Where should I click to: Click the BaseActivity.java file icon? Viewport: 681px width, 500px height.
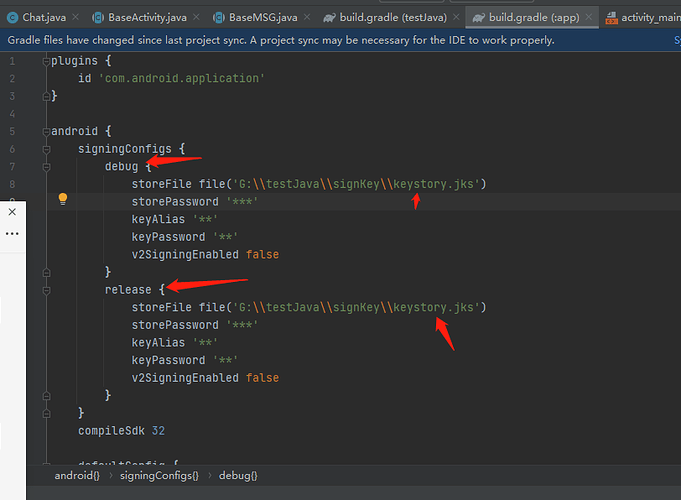[x=98, y=17]
